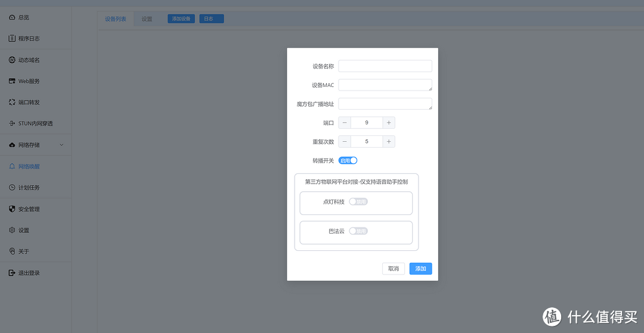The image size is (644, 333).
Task: Switch to the 设置 tab
Action: [x=147, y=19]
